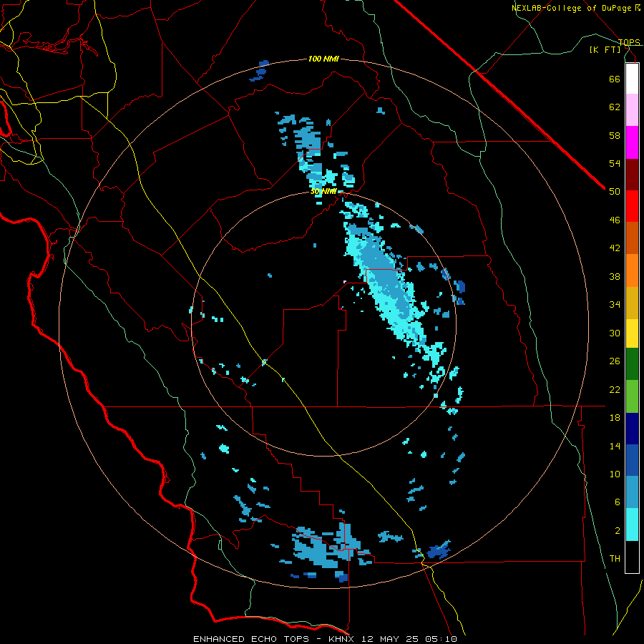The image size is (644, 644).
Task: Click the magenta legend swatch
Action: [x=632, y=142]
